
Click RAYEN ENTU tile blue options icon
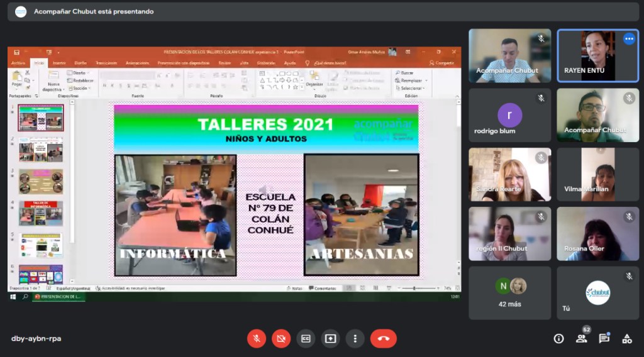coord(629,39)
